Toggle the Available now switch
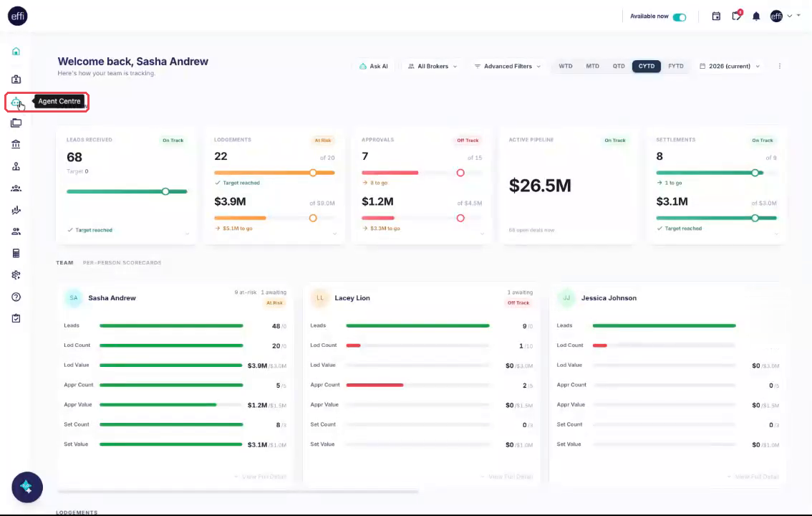This screenshot has height=516, width=812. [680, 17]
